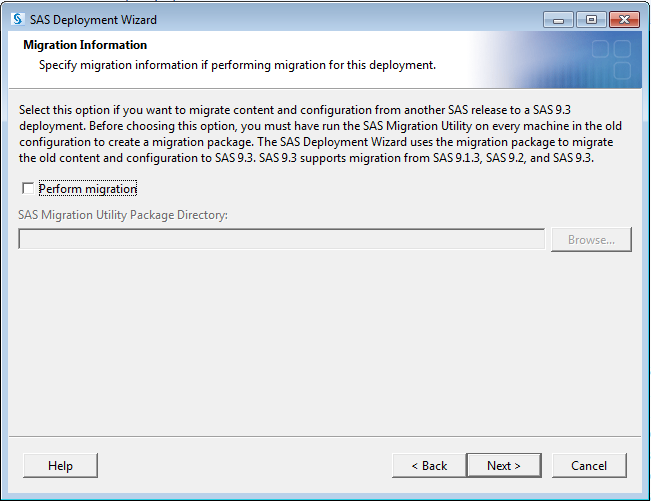Minimize the SAS Deployment Wizard window

(559, 19)
